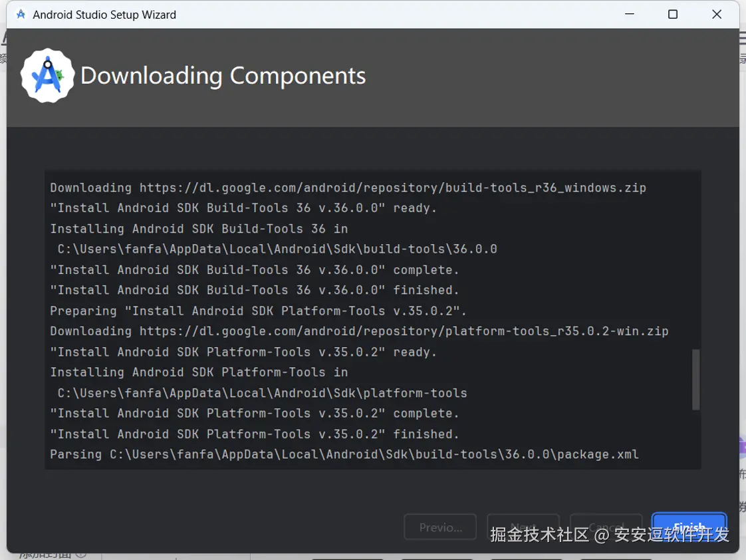Minimize the Setup Wizard window
This screenshot has height=560, width=746.
(x=630, y=14)
